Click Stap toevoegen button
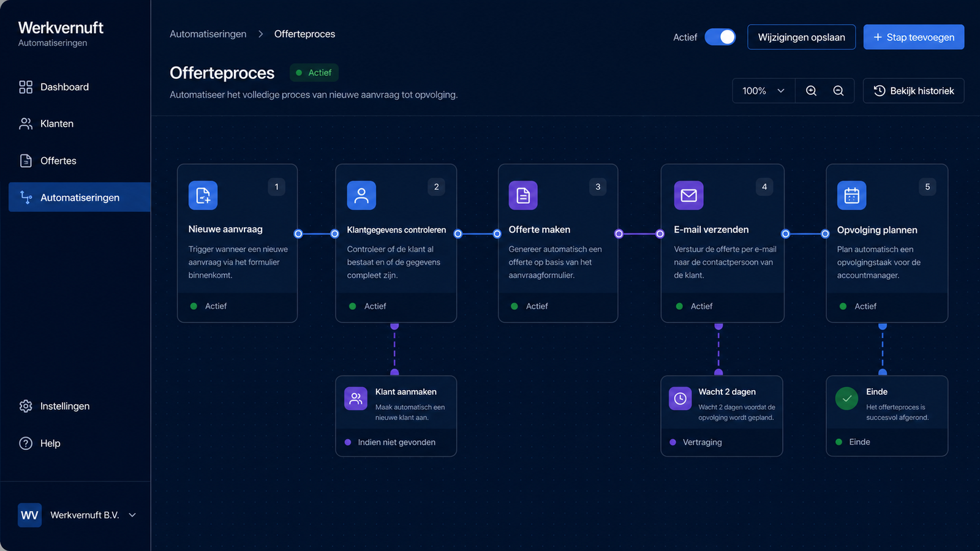Viewport: 980px width, 551px height. tap(914, 37)
